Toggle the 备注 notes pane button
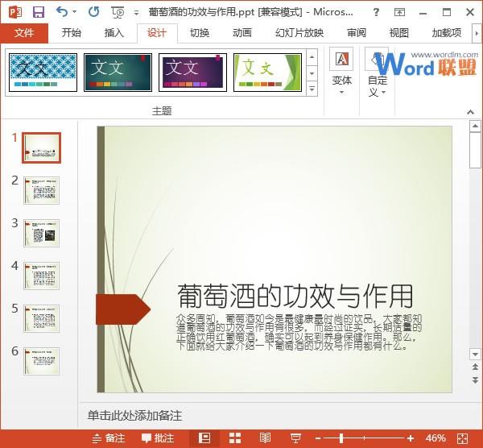The height and width of the screenshot is (448, 483). [x=108, y=438]
